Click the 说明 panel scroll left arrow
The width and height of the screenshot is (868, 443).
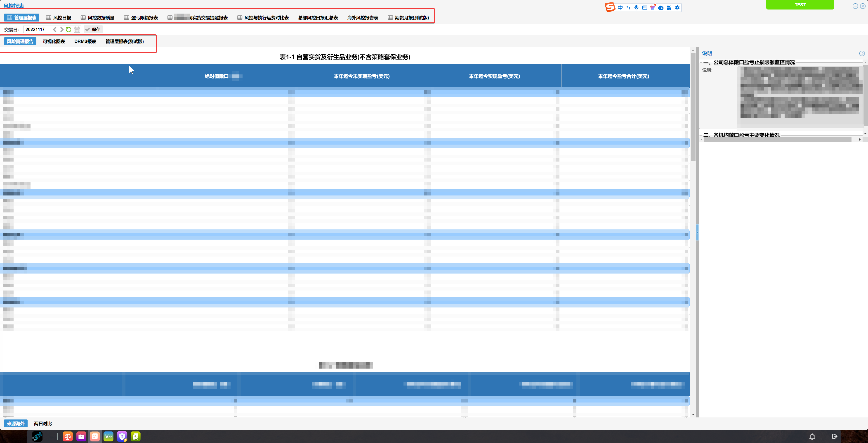(702, 139)
